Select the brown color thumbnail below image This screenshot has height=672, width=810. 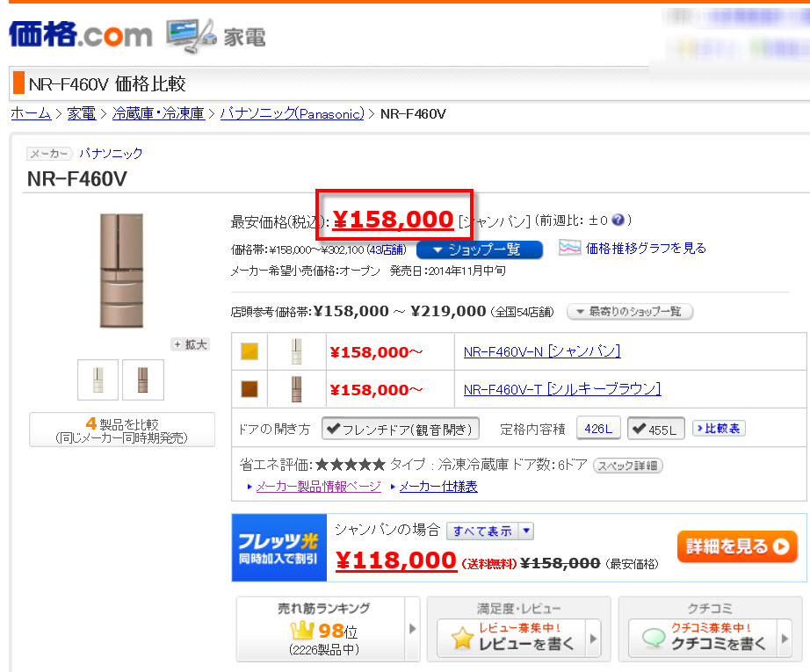[143, 379]
